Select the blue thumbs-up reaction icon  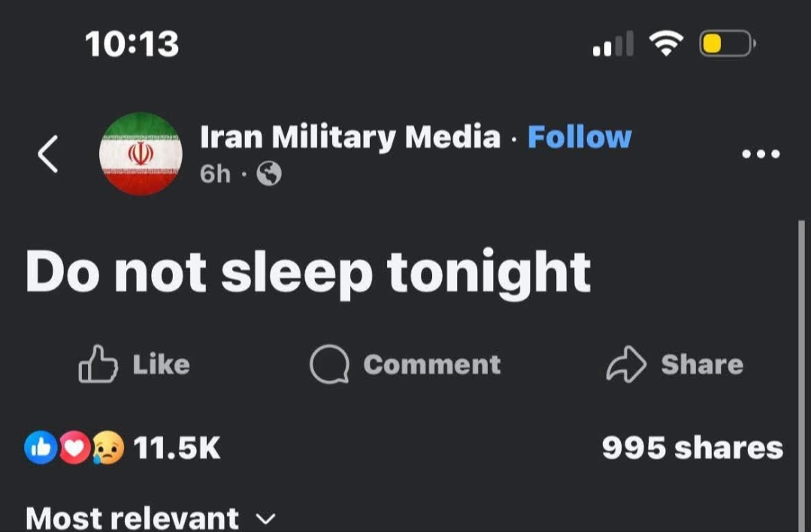pos(41,448)
